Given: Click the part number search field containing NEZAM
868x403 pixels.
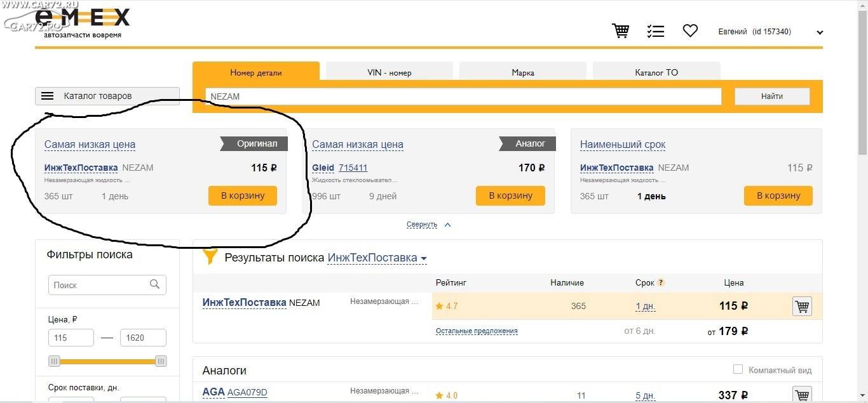Looking at the screenshot, I should point(463,96).
